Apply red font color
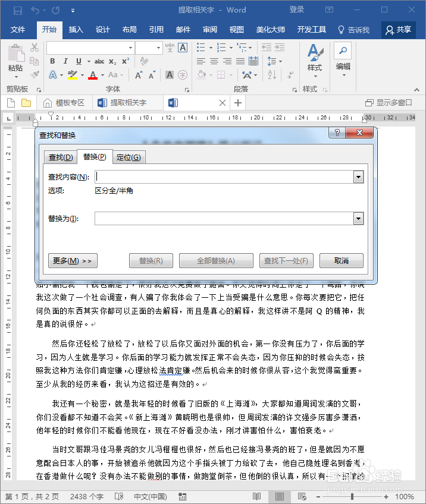The image size is (426, 504). pos(93,75)
